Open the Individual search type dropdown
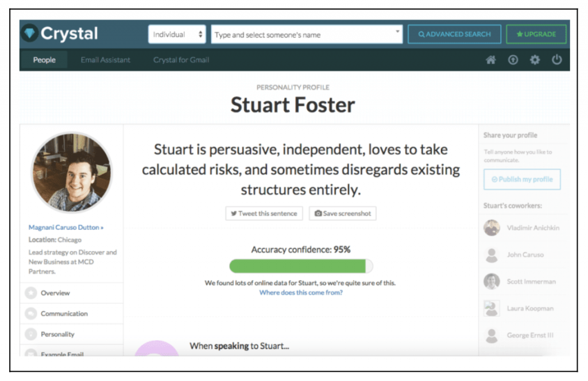 pyautogui.click(x=177, y=34)
